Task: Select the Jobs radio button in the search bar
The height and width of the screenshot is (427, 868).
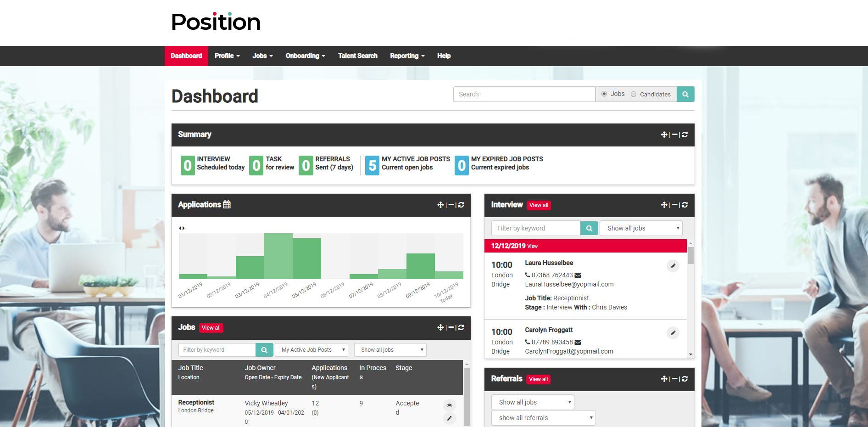Action: [604, 94]
